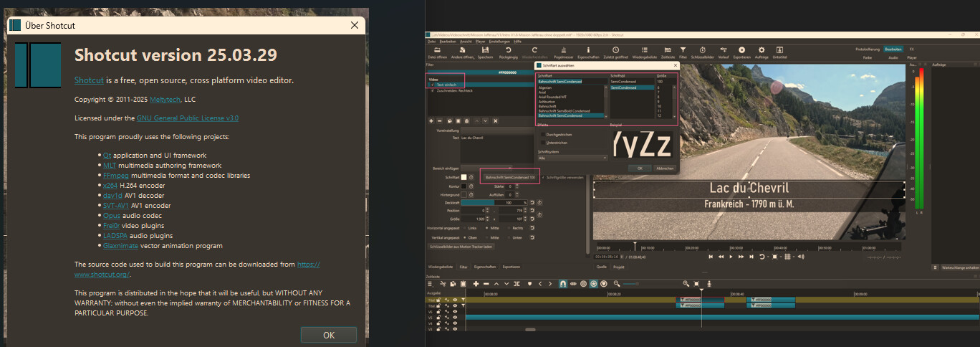980x347 pixels.
Task: Enable the Durchgestrichen checkbox
Action: (542, 134)
